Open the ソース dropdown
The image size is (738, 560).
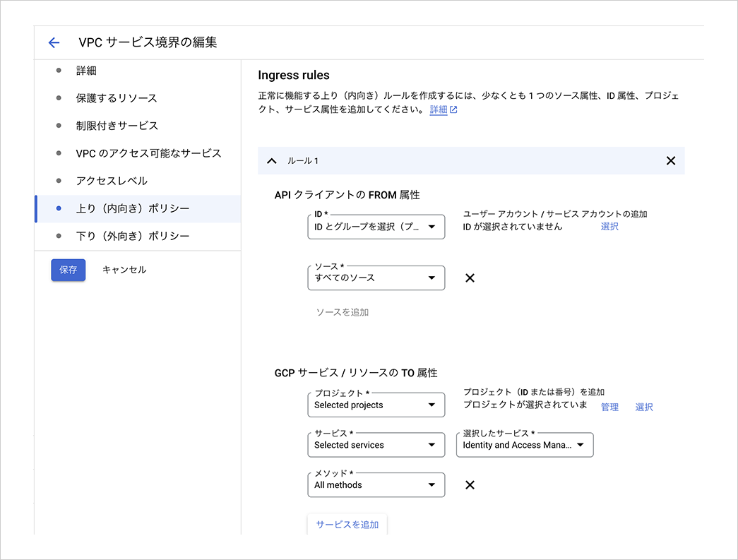376,278
